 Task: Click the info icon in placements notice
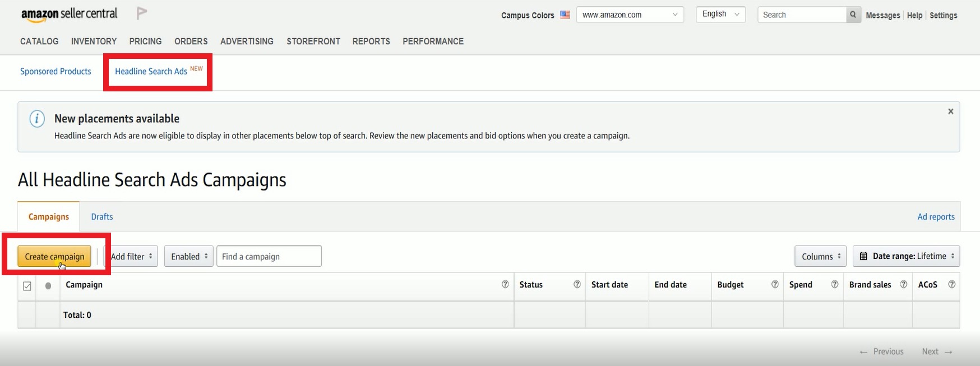(x=37, y=119)
